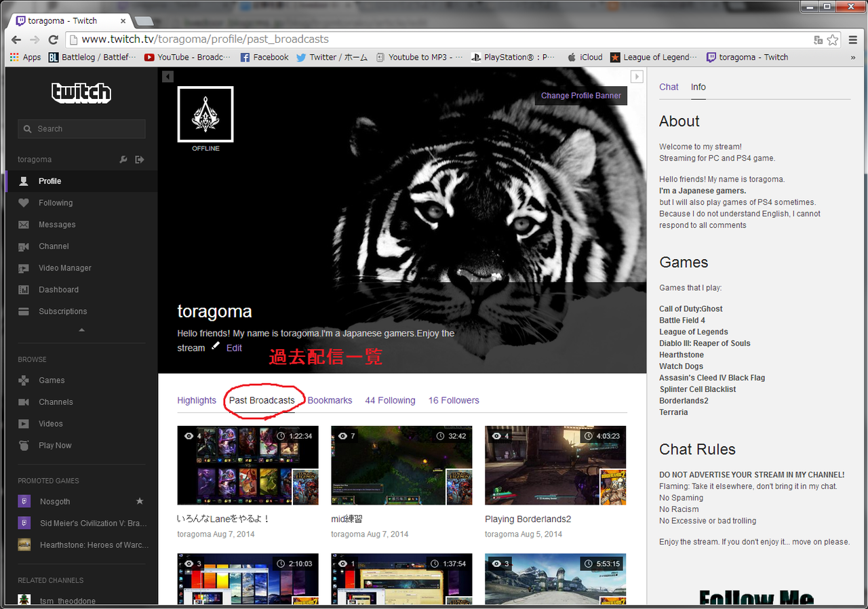The width and height of the screenshot is (868, 609).
Task: Click the translate icon in address bar
Action: [818, 40]
